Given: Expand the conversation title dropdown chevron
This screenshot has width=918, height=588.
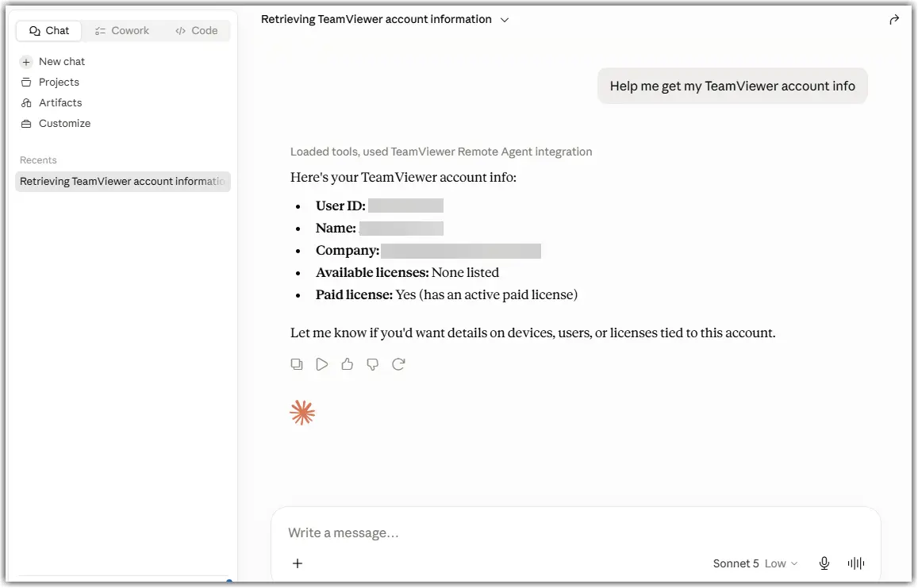Looking at the screenshot, I should (x=505, y=20).
